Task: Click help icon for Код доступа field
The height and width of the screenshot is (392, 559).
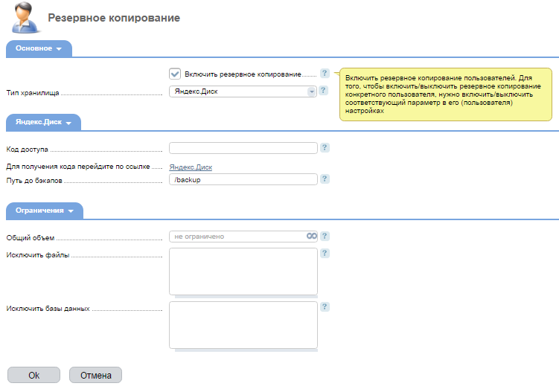Action: point(325,147)
